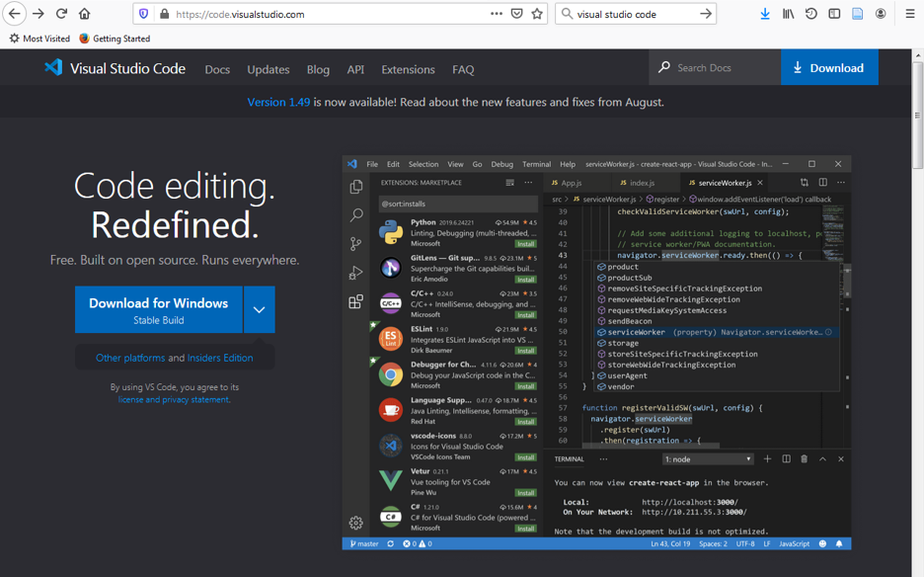Maximize the terminal panel with the up chevron
Image resolution: width=924 pixels, height=577 pixels.
(x=822, y=459)
